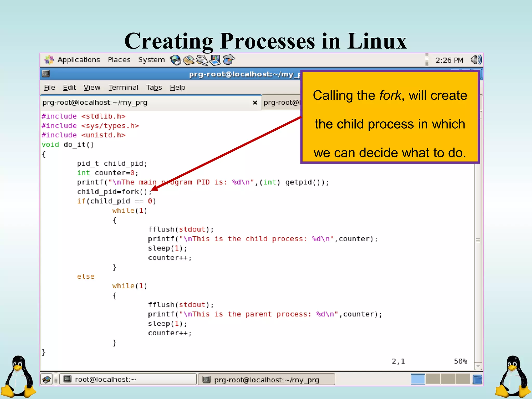Switch to prg-root@localhost:~/my_prg taskbar window

[267, 380]
